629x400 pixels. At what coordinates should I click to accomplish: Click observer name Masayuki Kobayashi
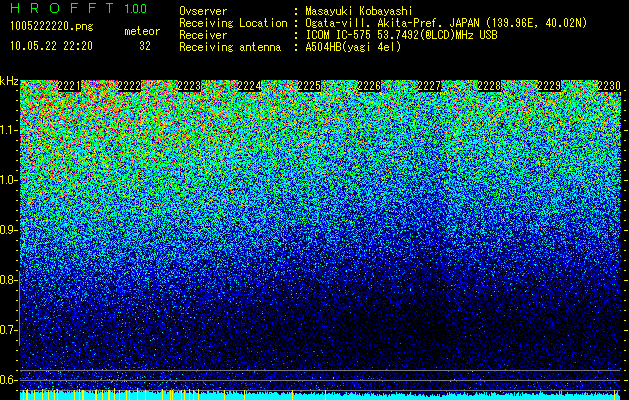(x=359, y=11)
